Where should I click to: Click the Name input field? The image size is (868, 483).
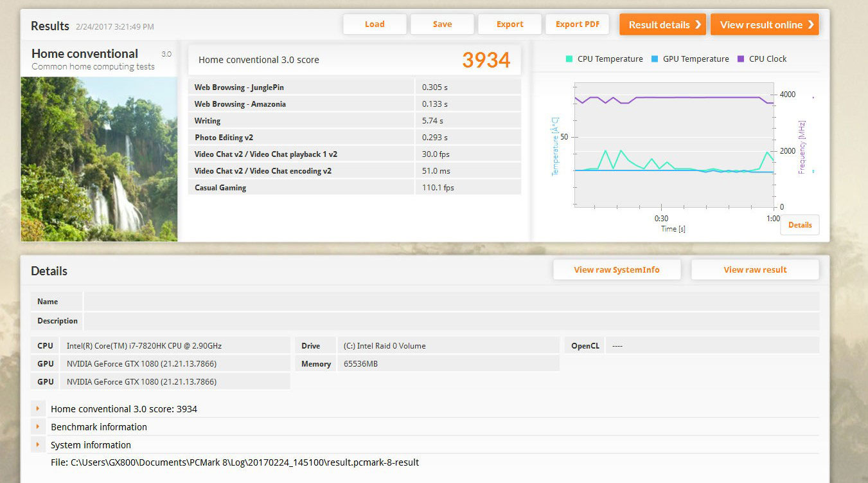[x=451, y=302]
